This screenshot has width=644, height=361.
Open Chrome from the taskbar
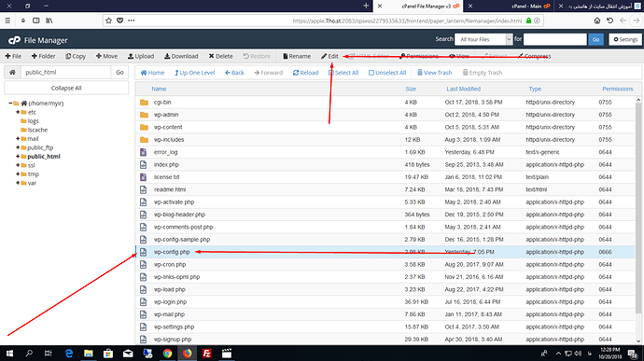pyautogui.click(x=167, y=354)
